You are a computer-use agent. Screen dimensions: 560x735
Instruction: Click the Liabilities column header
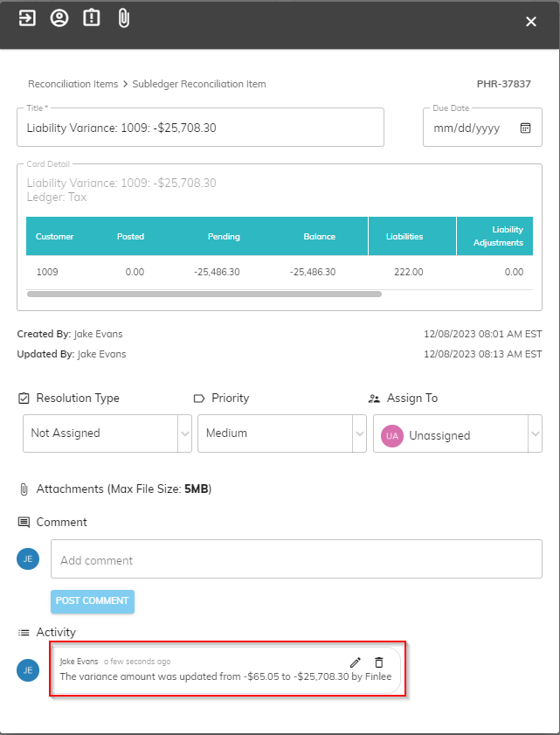[x=404, y=237]
